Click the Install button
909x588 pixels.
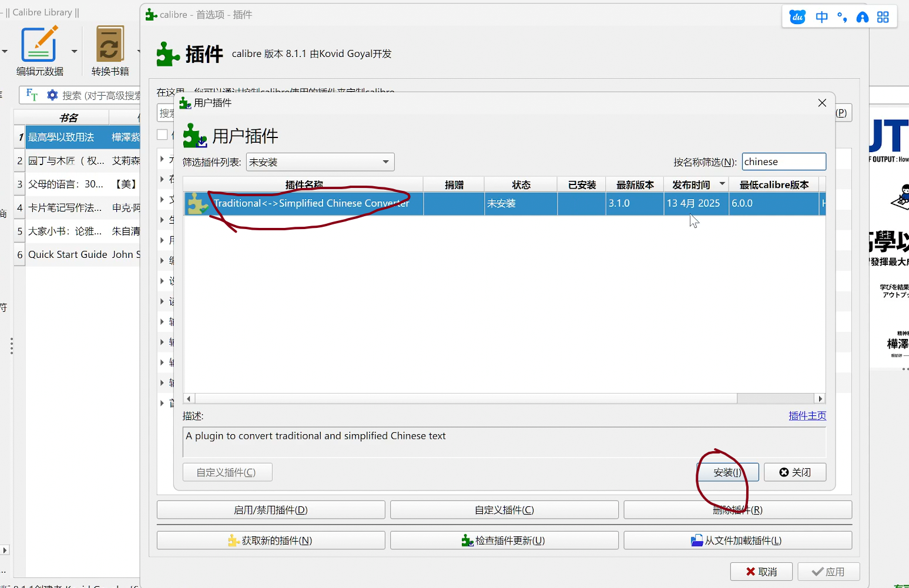(727, 472)
